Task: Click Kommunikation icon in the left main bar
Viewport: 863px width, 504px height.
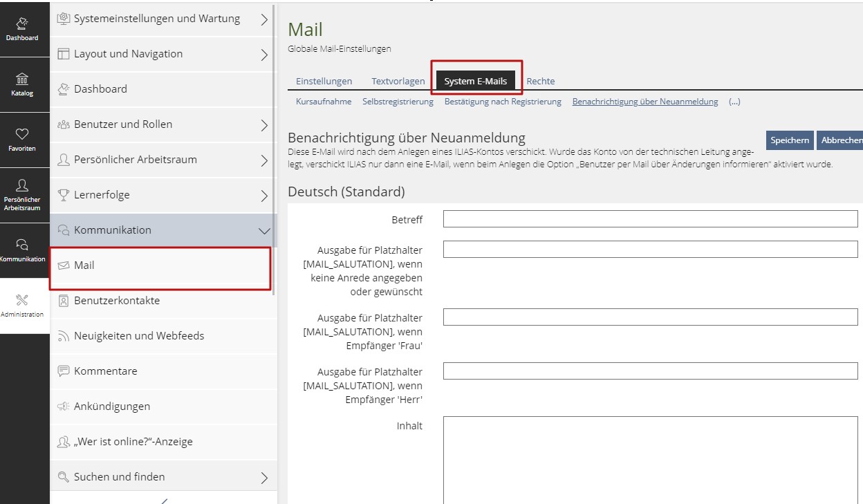Action: point(22,250)
